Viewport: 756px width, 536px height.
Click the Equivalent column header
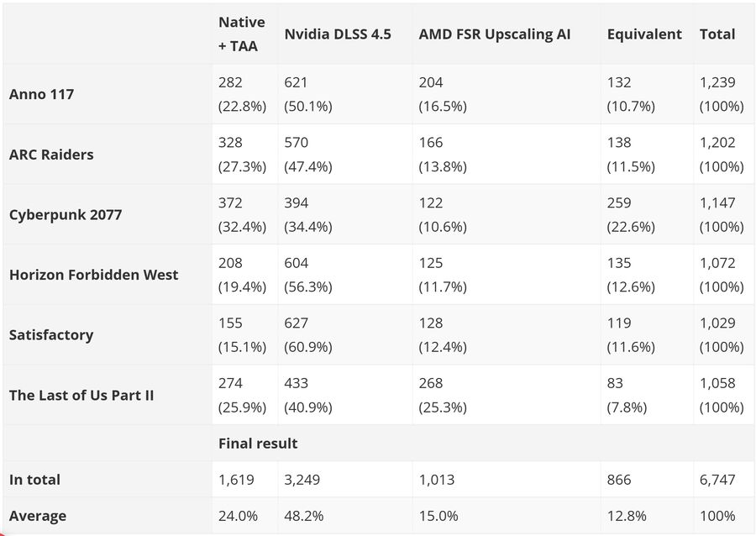644,34
